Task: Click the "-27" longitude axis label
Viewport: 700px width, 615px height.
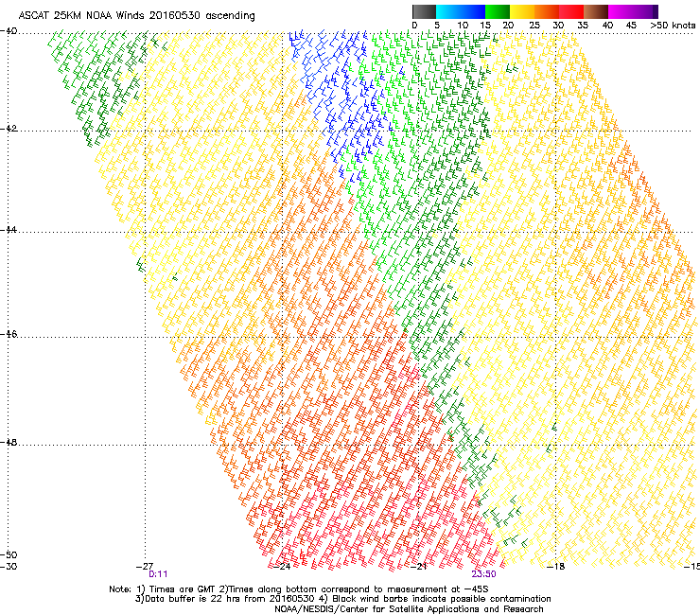Action: [x=145, y=567]
